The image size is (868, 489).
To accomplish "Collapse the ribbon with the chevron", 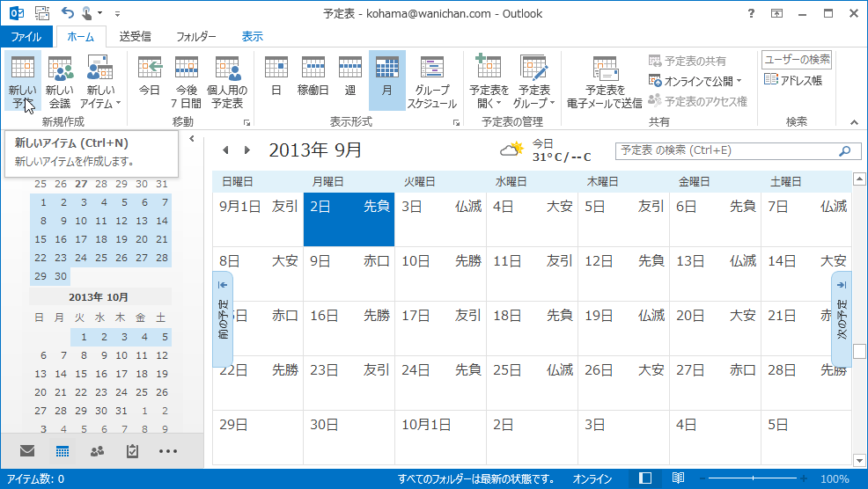I will tap(854, 122).
